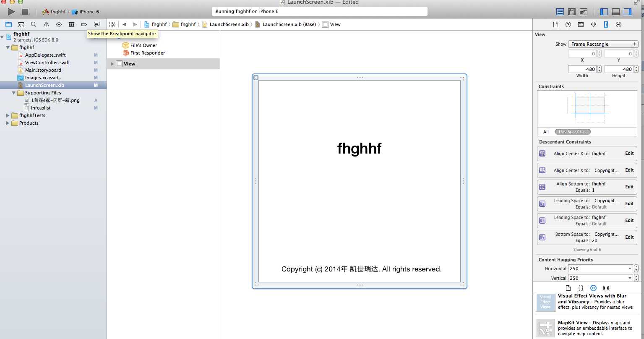Open the related items grid menu

click(112, 24)
